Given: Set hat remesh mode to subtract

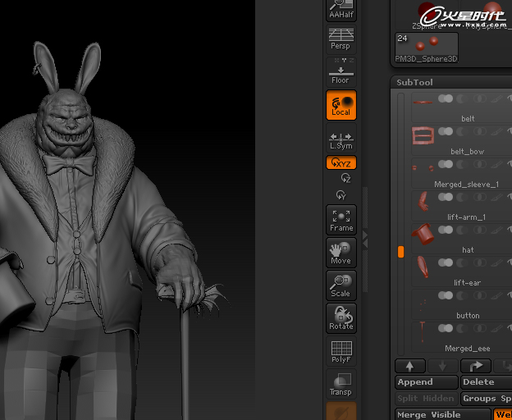Looking at the screenshot, I should [462, 230].
